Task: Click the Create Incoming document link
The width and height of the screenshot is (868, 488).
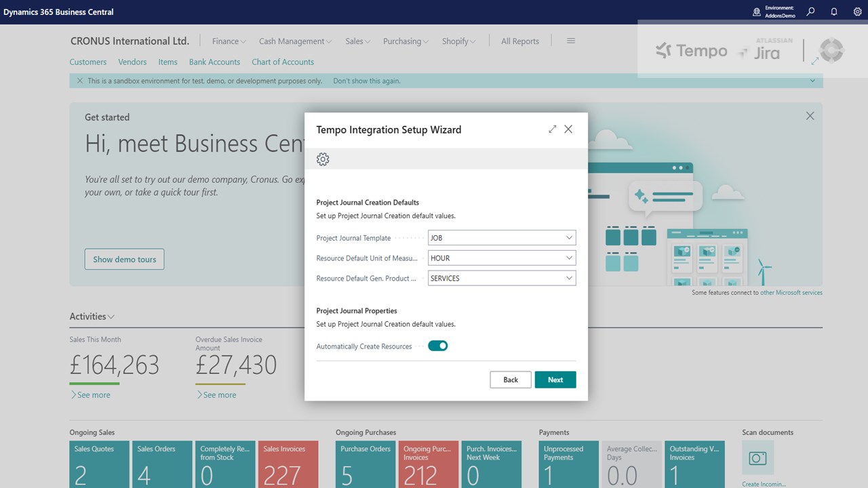Action: 764,484
